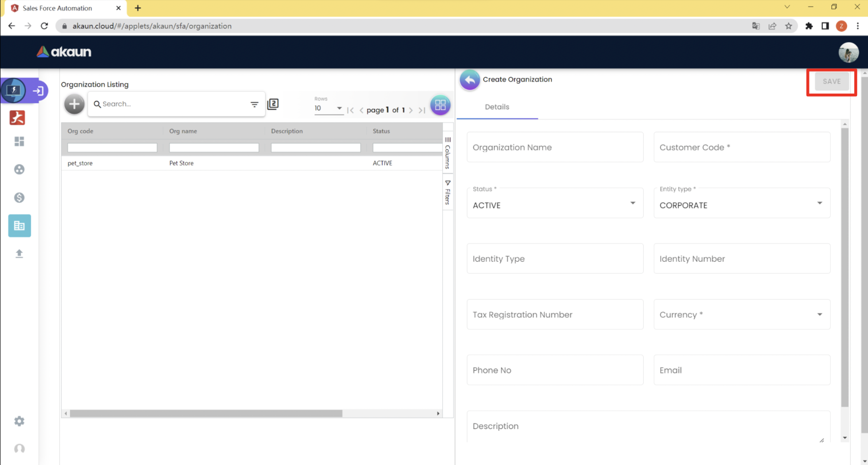Open the Columns side panel tab
868x465 pixels.
coord(447,153)
